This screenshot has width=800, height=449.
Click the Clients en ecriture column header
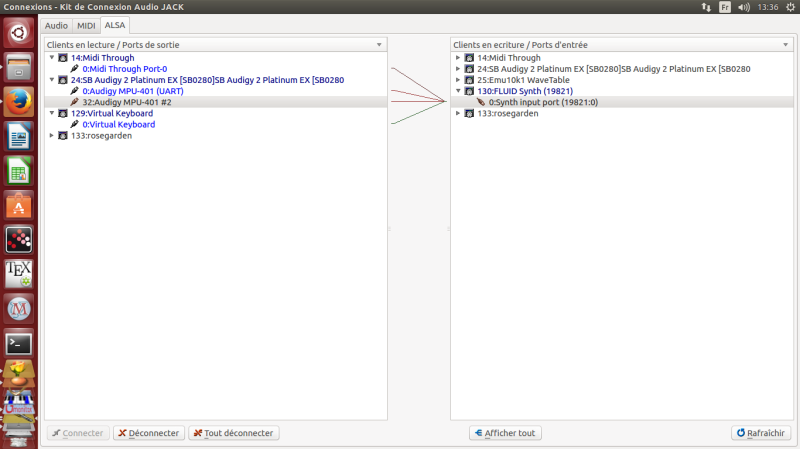(622, 45)
